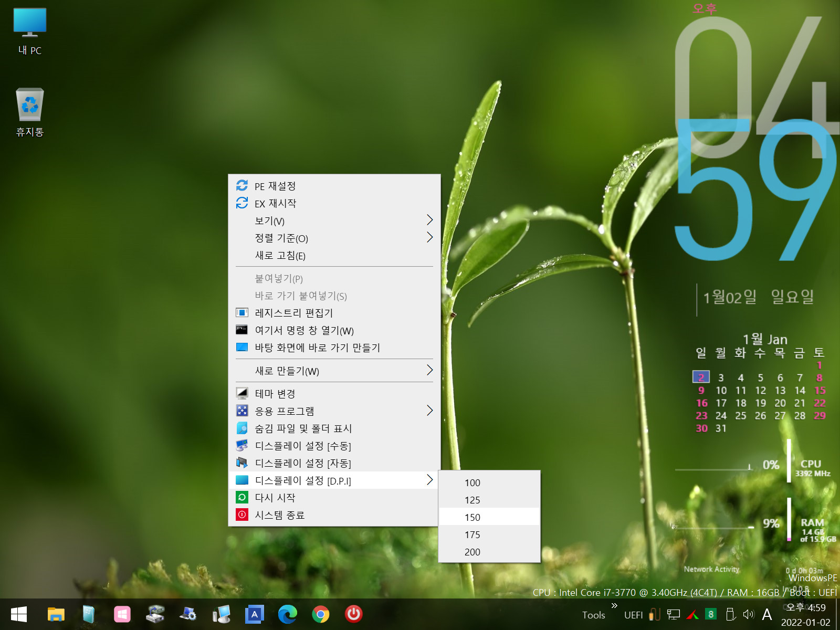Click the green 다시 시작 icon
Screen dimensions: 840x630
(x=242, y=497)
